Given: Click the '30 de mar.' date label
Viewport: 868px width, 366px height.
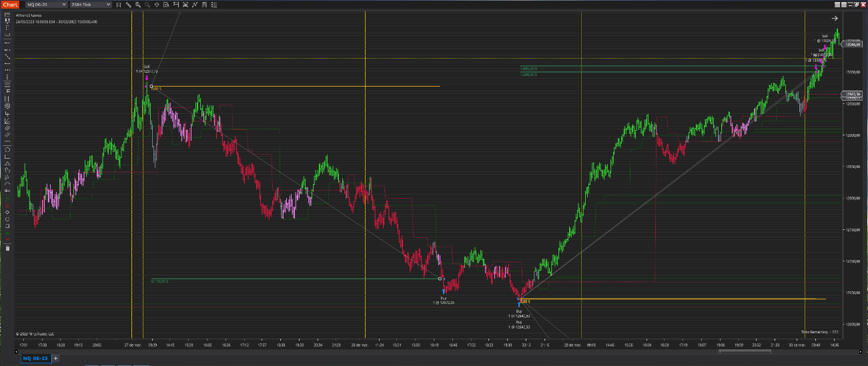Looking at the screenshot, I should (797, 345).
